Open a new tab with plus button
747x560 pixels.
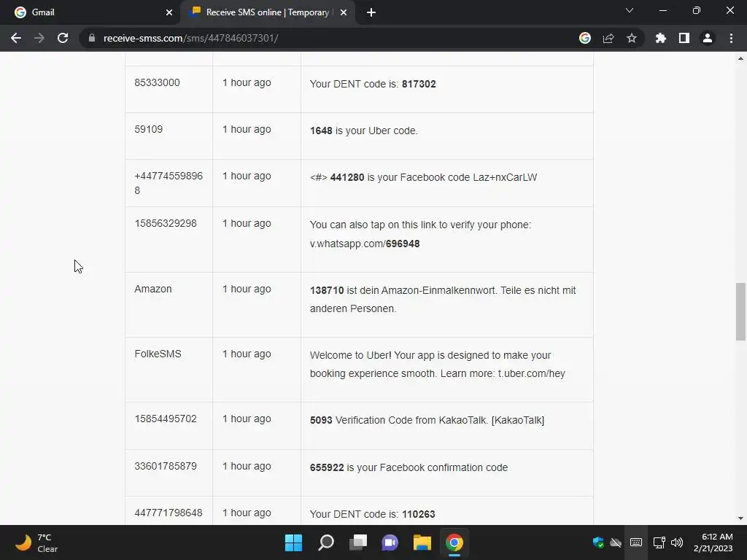(x=371, y=12)
